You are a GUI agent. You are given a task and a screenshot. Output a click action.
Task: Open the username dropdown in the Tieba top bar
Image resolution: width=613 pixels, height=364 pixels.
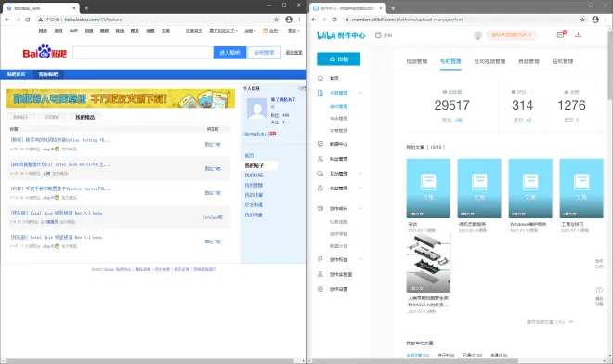[223, 31]
